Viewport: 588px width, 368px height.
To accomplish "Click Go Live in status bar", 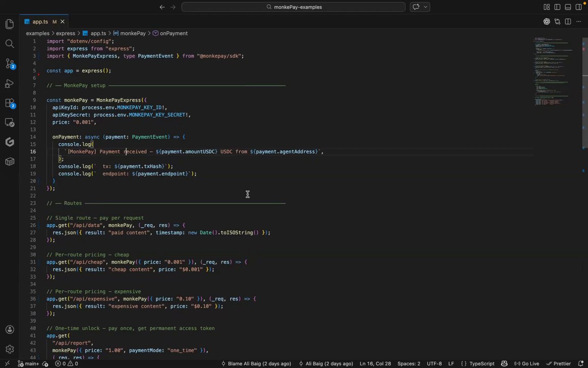I will point(527,363).
